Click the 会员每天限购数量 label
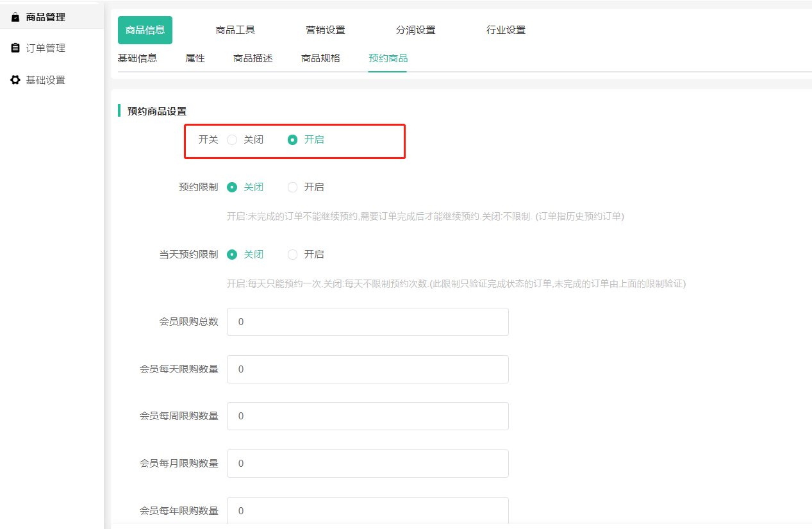 [179, 369]
